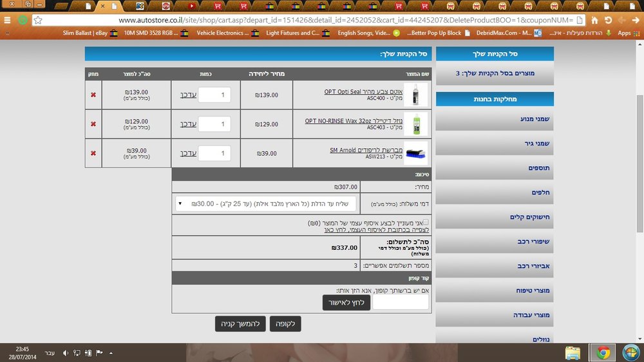Open the Light Fixtures and C... bookmark
This screenshot has width=644, height=362.
pos(298,33)
